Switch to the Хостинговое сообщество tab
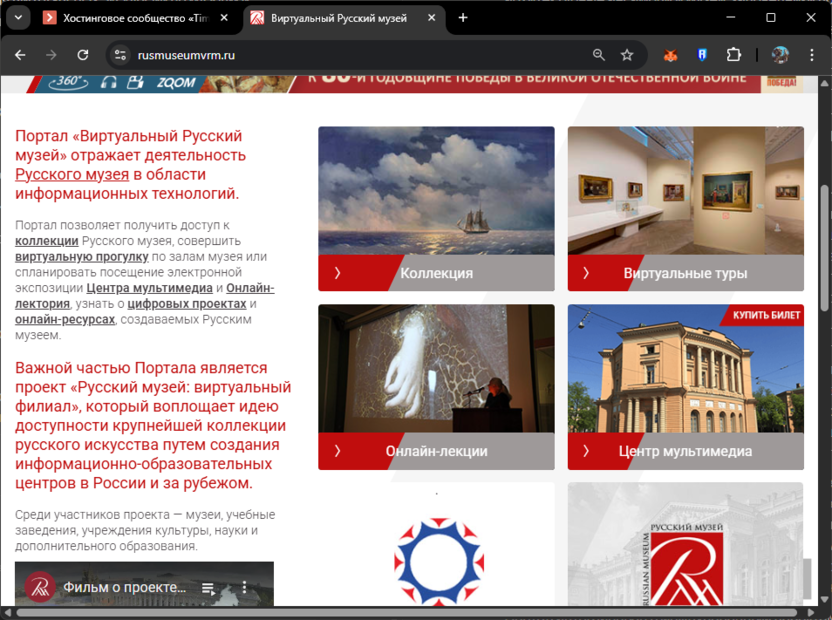Screen dimensions: 832x620 point(130,18)
